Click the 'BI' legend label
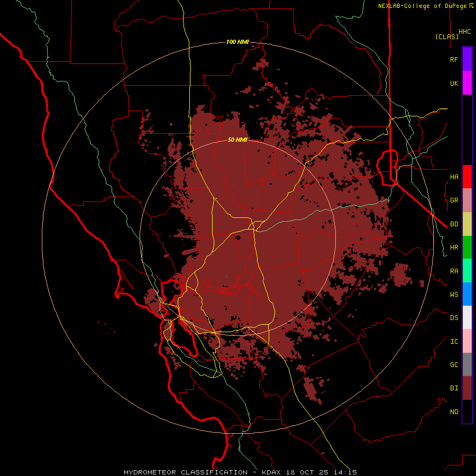 [454, 388]
